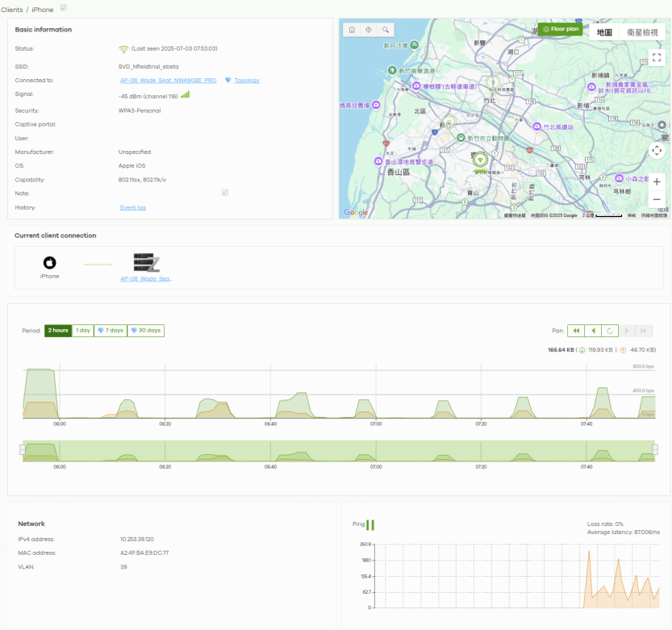
Task: Click the edit icon beside iPhone title
Action: (x=64, y=8)
